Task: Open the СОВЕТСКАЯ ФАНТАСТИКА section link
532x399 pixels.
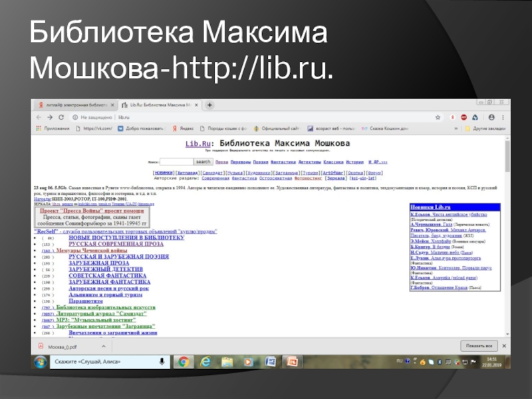Action: coord(107,275)
